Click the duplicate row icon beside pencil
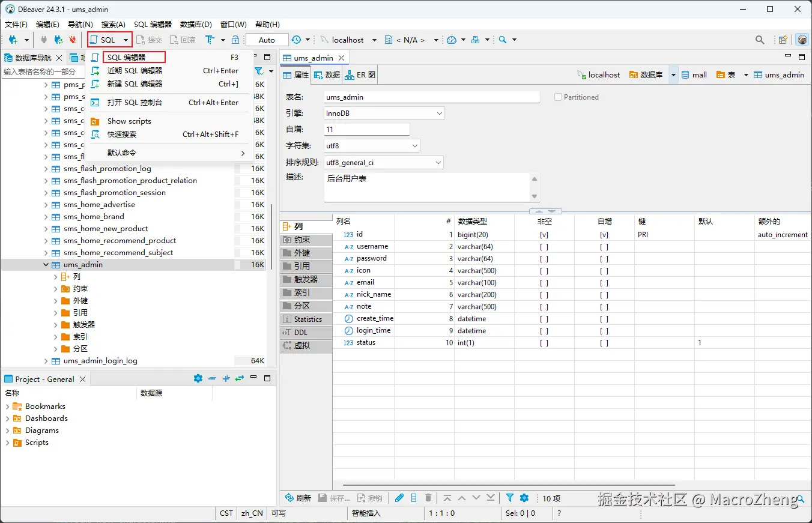This screenshot has width=812, height=523. [414, 498]
